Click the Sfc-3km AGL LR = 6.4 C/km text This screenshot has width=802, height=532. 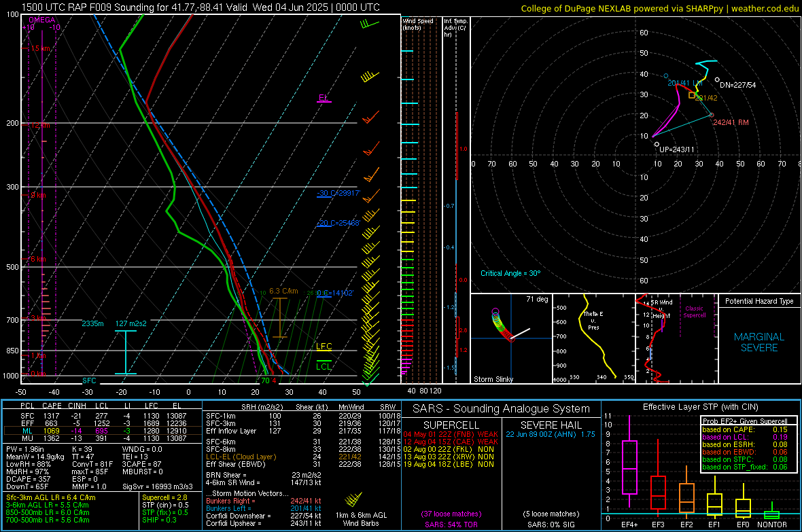point(51,497)
